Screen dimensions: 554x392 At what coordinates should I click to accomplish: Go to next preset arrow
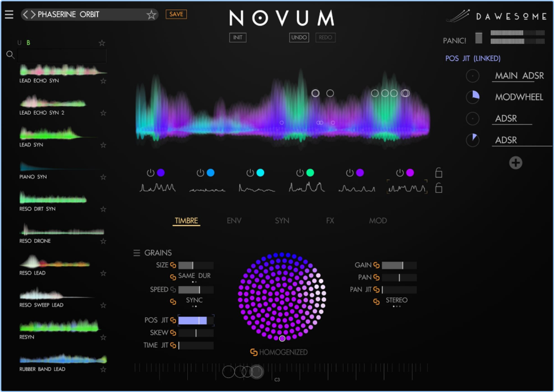[33, 15]
